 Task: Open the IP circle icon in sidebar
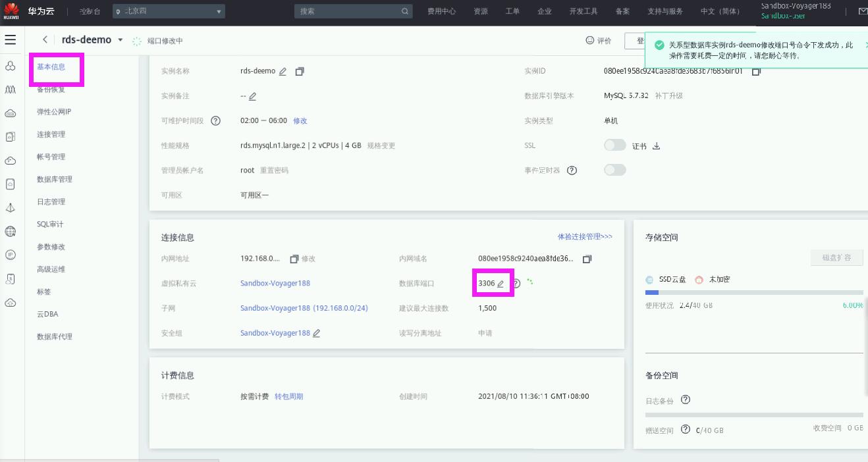click(10, 255)
